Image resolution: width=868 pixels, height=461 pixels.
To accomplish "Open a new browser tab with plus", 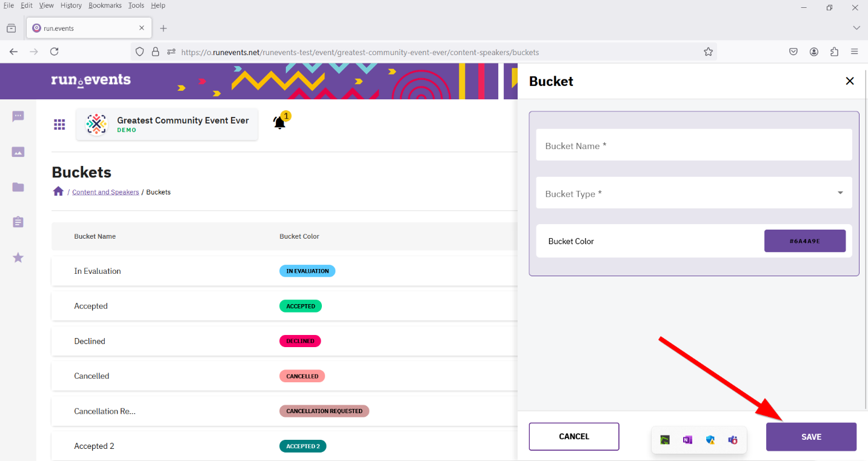I will pyautogui.click(x=163, y=28).
